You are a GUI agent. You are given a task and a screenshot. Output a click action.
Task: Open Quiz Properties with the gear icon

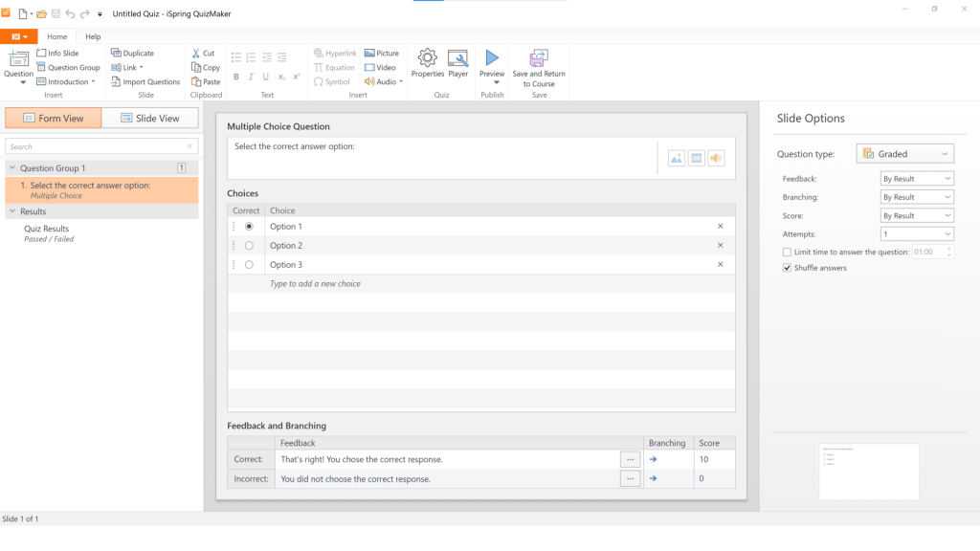(x=427, y=65)
